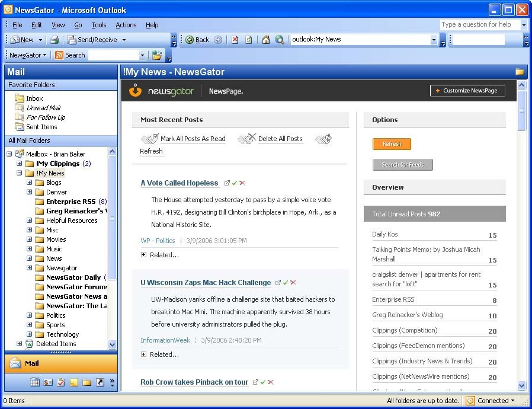This screenshot has width=532, height=409.
Task: Collapse the Mailbox - Brian Baker tree
Action: pyautogui.click(x=9, y=154)
